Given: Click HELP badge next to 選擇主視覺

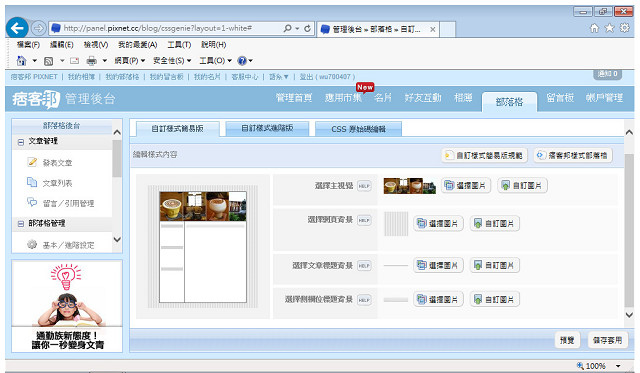Looking at the screenshot, I should coord(364,186).
